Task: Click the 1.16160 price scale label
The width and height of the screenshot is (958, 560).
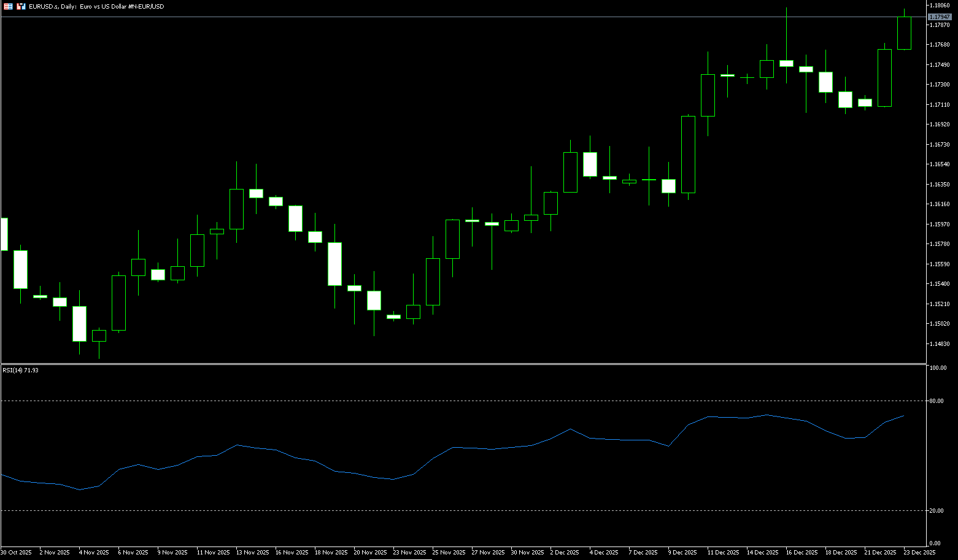Action: (940, 204)
